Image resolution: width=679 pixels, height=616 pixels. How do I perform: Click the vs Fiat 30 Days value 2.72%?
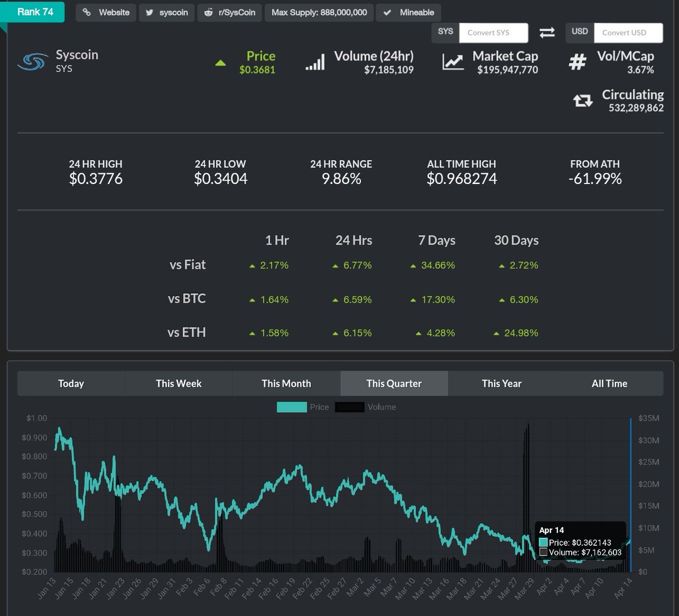click(524, 266)
